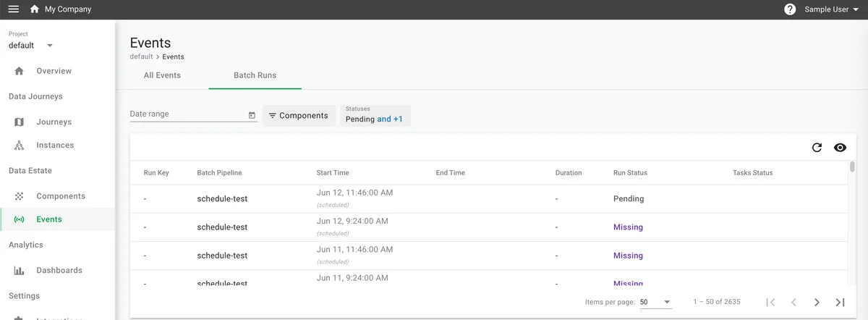The image size is (868, 320).
Task: Click Missing status for Jun 12, 9:24:00 AM
Action: [628, 227]
